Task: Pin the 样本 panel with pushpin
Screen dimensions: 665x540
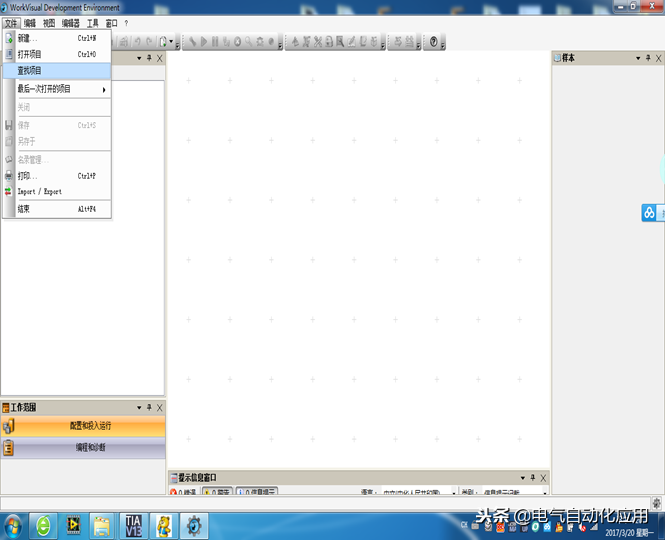Action: click(x=646, y=59)
